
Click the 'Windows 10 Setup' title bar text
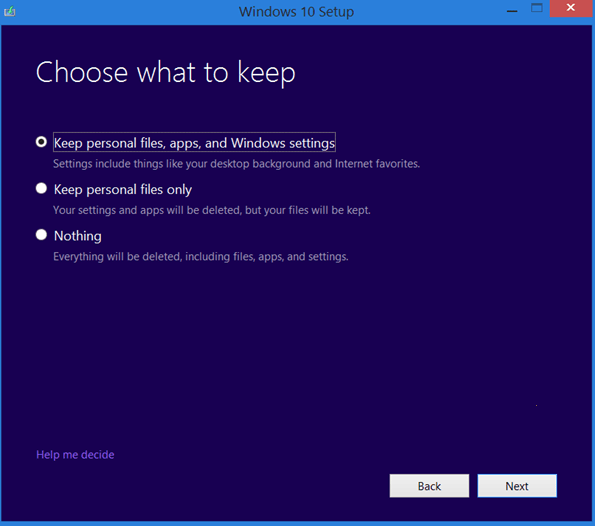coord(296,12)
